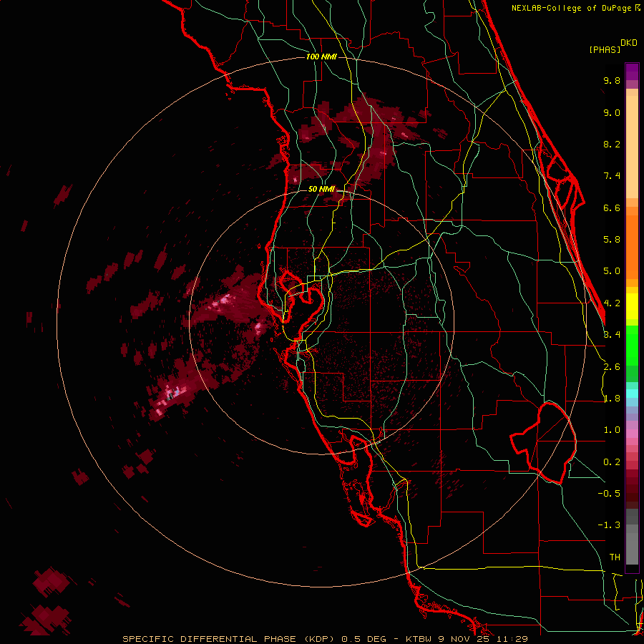Click the 100 NMI range ring label
This screenshot has height=644, width=644.
321,57
